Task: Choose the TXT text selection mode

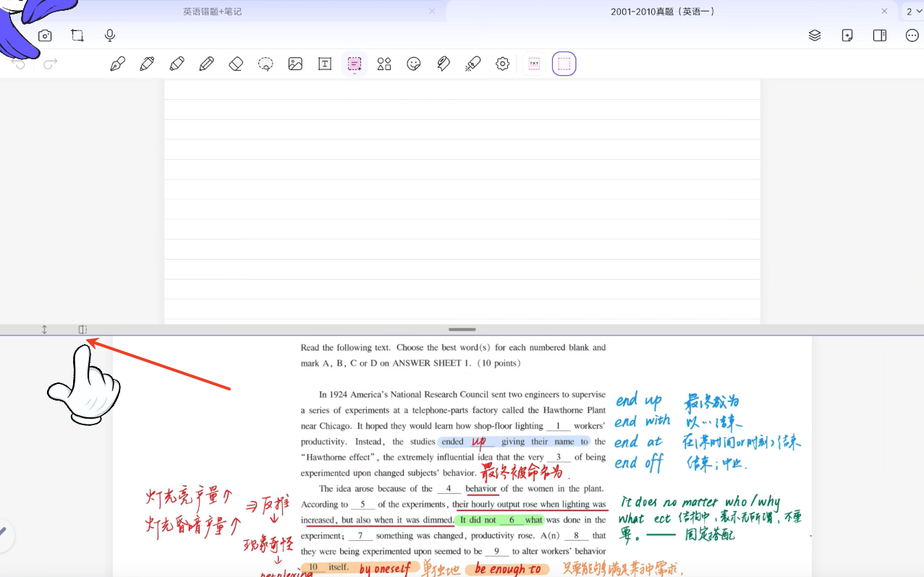Action: pos(534,64)
